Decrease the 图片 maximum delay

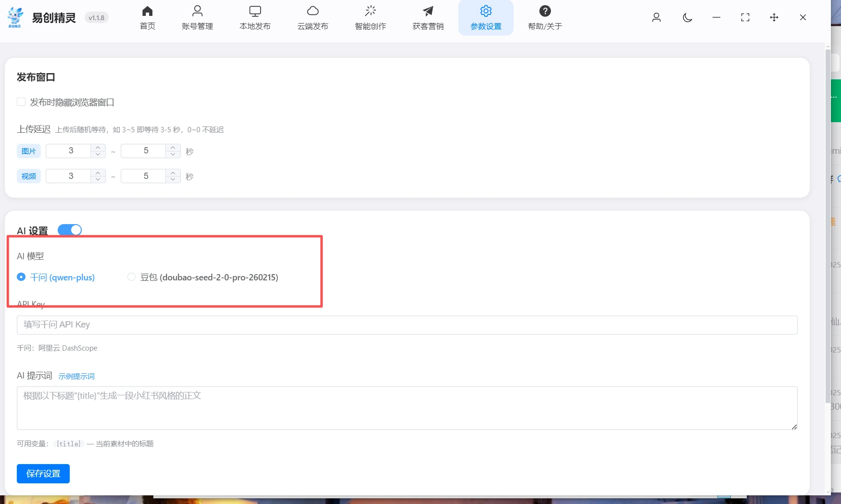pos(173,154)
